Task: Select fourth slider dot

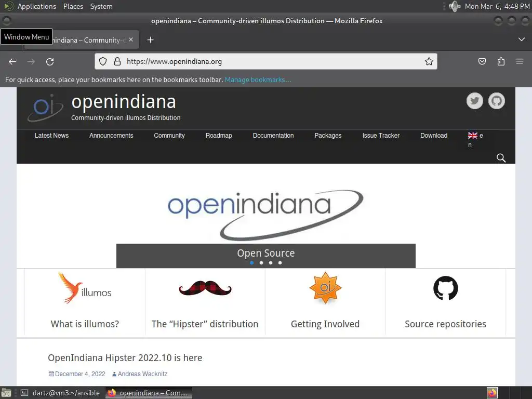Action: click(x=280, y=262)
